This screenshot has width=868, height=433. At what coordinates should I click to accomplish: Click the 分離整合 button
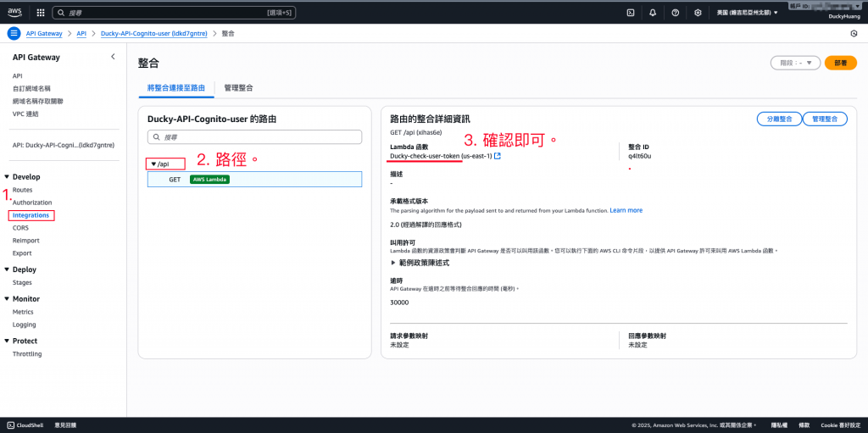(779, 119)
